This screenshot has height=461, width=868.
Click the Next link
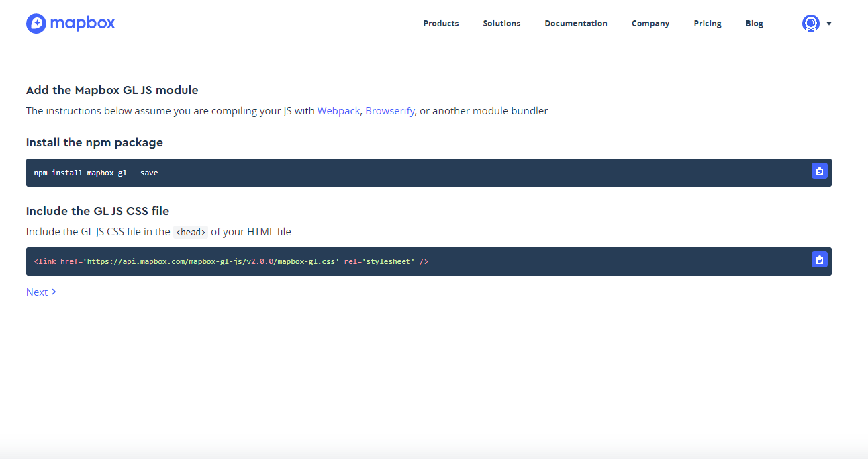41,292
